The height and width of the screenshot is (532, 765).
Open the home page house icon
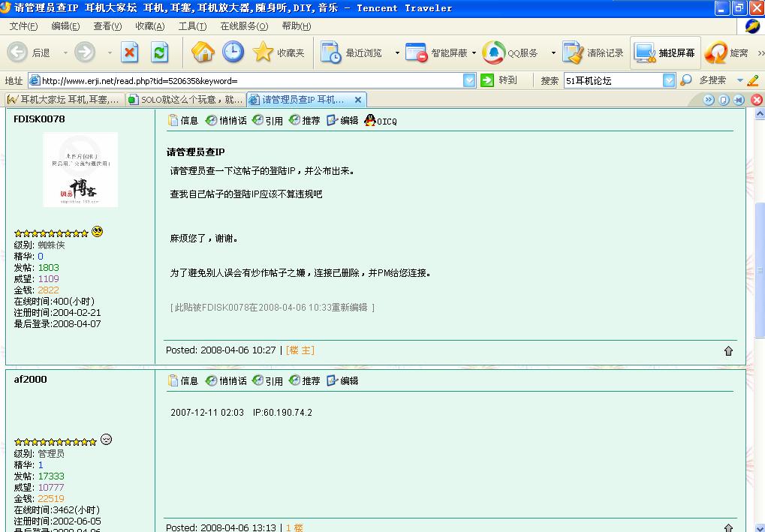[x=203, y=53]
